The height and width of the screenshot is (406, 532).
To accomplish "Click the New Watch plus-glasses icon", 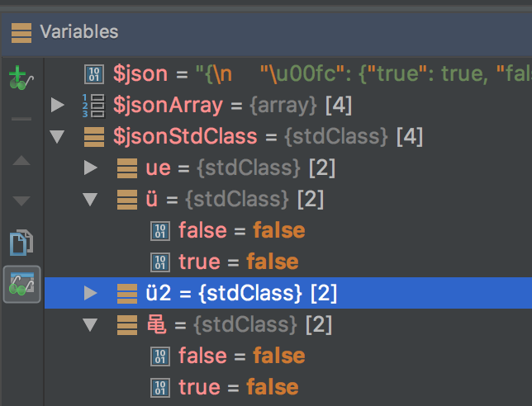I will point(21,78).
